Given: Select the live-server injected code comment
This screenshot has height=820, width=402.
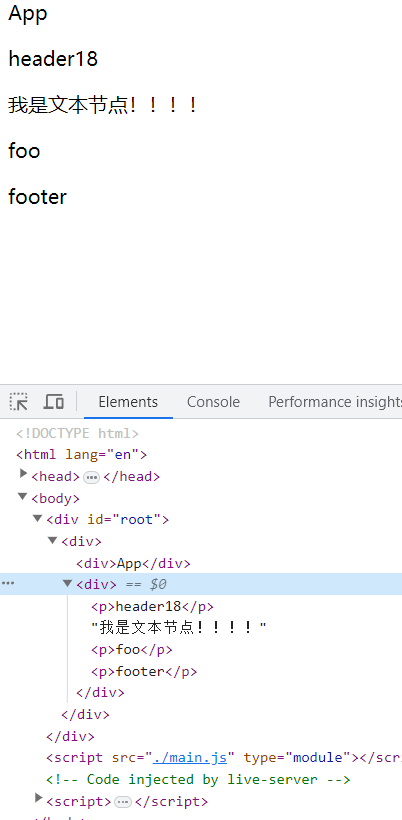Looking at the screenshot, I should (198, 780).
